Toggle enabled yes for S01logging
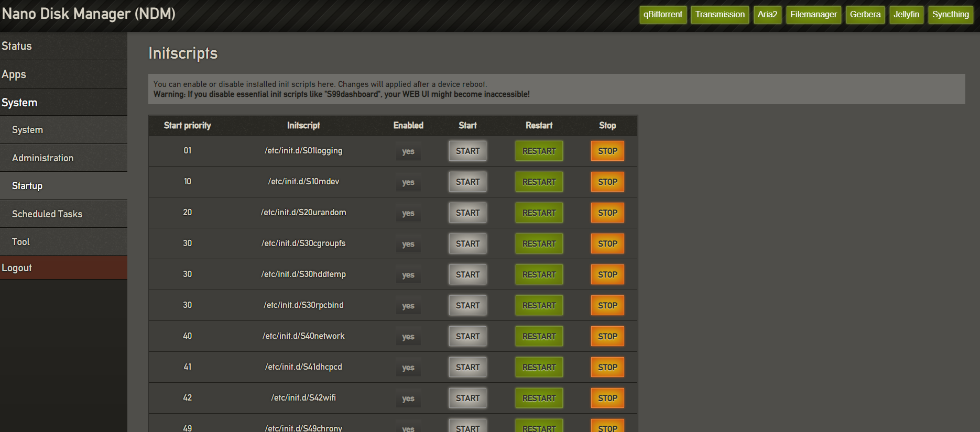Viewport: 980px width, 432px height. [408, 151]
